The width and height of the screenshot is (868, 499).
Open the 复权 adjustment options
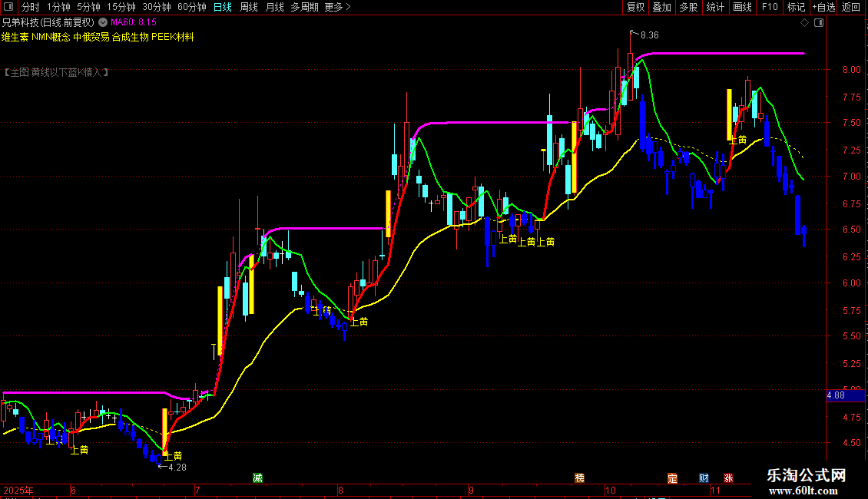(635, 7)
